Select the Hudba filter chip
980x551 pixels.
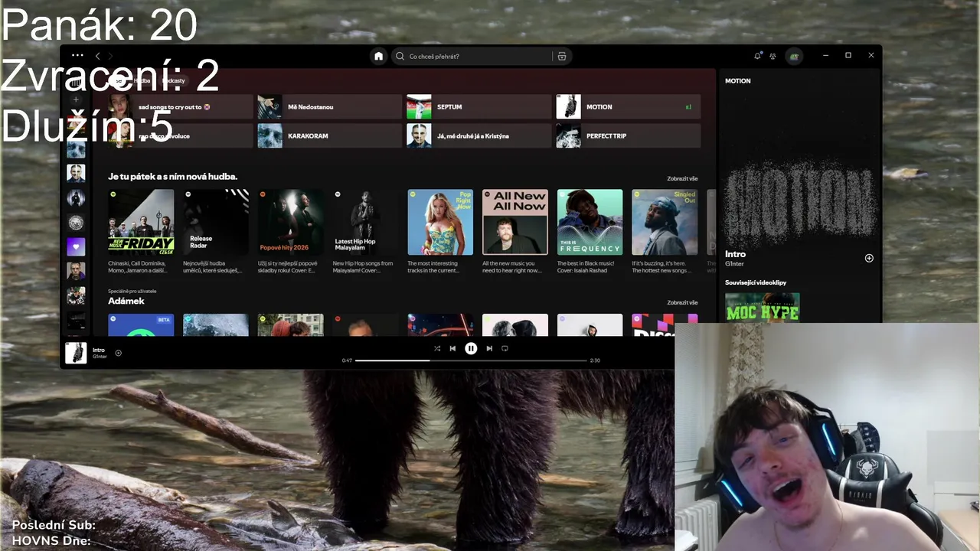click(x=142, y=80)
